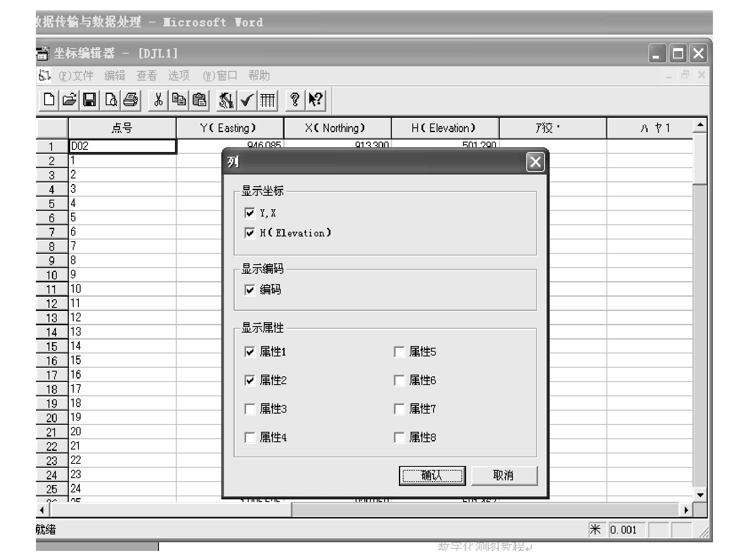Open the 文件 menu
The image size is (745, 560).
(76, 76)
